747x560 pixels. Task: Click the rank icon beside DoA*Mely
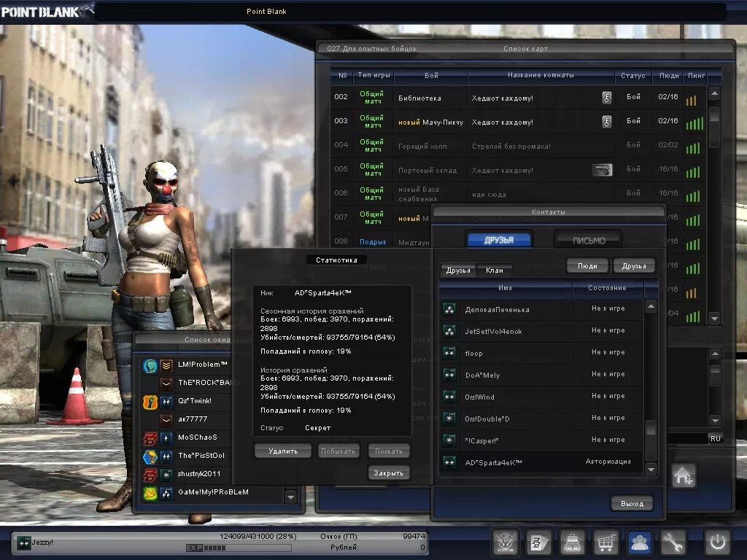coord(449,375)
